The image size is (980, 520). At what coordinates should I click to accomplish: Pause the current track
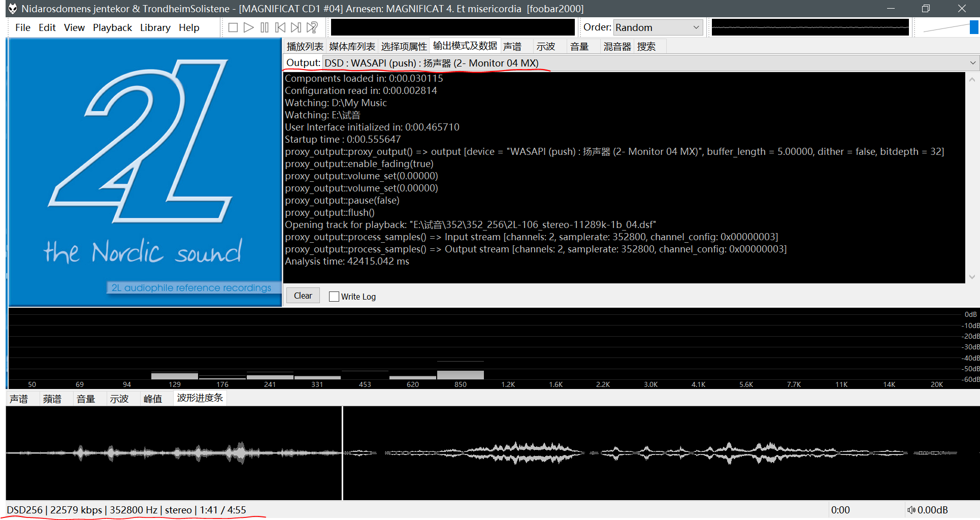(265, 27)
